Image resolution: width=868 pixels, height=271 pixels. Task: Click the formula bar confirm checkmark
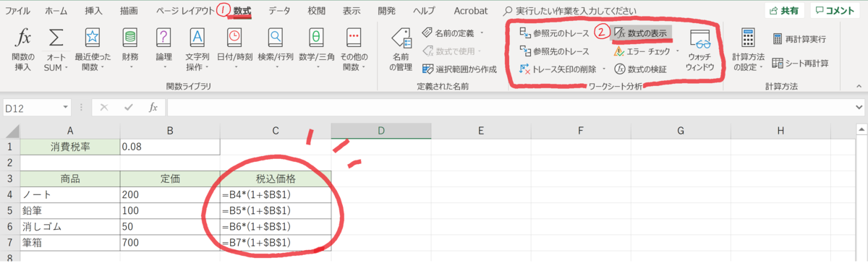pos(129,107)
